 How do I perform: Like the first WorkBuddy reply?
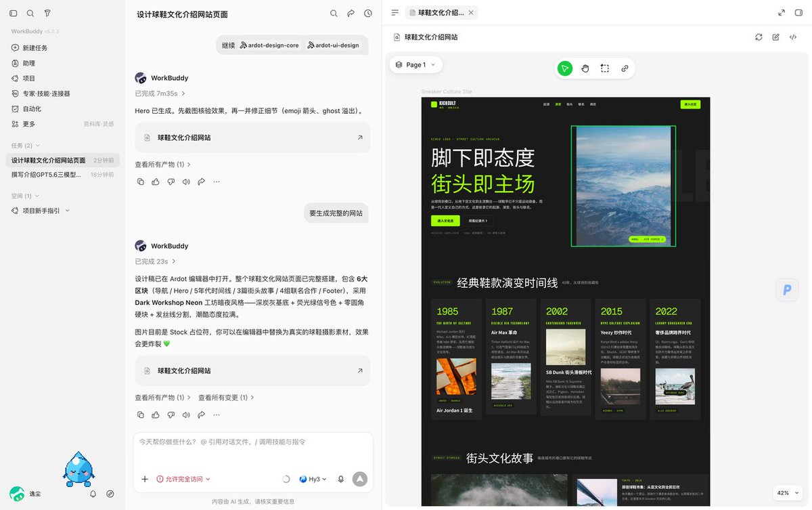156,182
